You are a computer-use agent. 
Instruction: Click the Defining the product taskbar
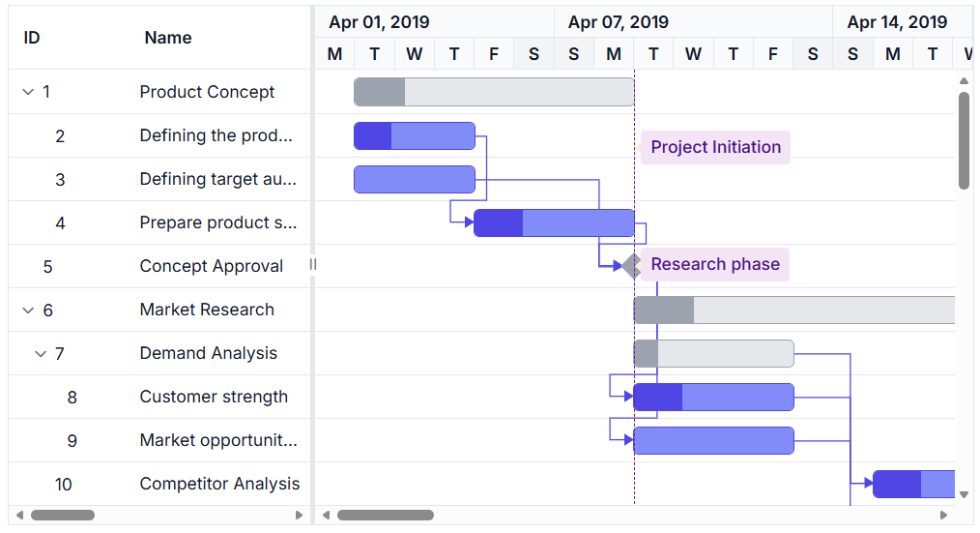tap(415, 135)
